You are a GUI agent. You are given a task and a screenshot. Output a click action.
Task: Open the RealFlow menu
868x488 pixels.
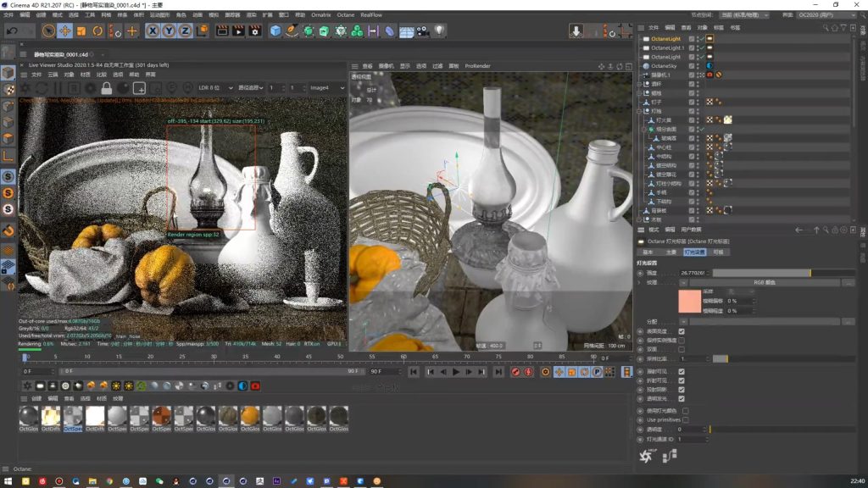point(371,14)
